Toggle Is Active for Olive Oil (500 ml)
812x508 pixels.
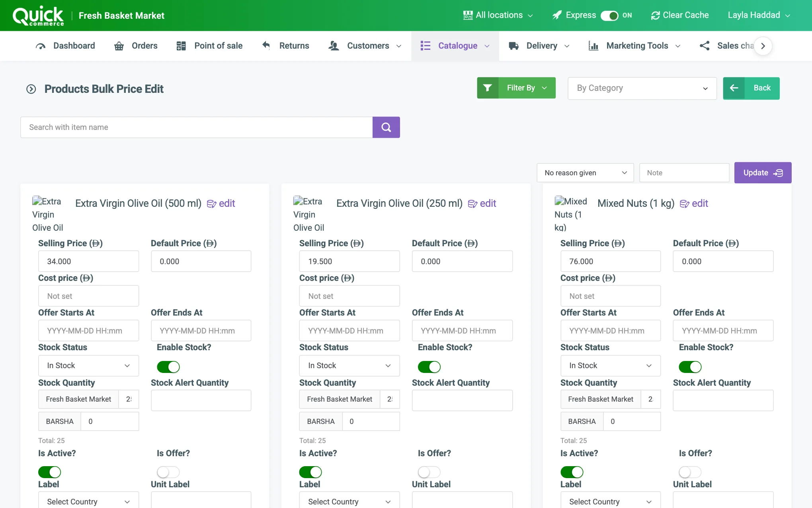pos(49,472)
